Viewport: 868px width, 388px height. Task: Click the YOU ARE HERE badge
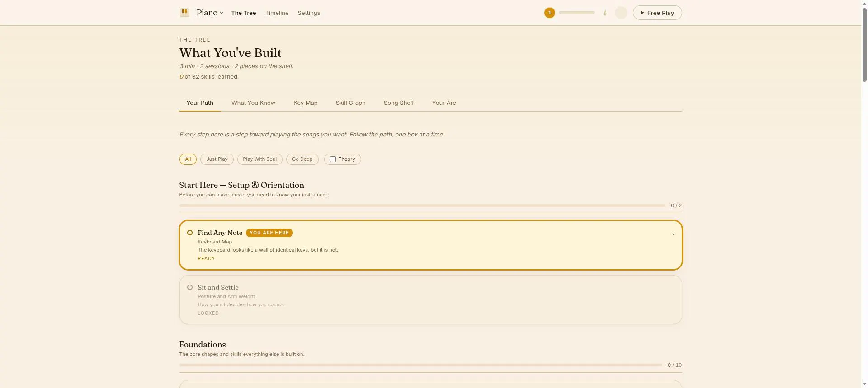pos(269,233)
